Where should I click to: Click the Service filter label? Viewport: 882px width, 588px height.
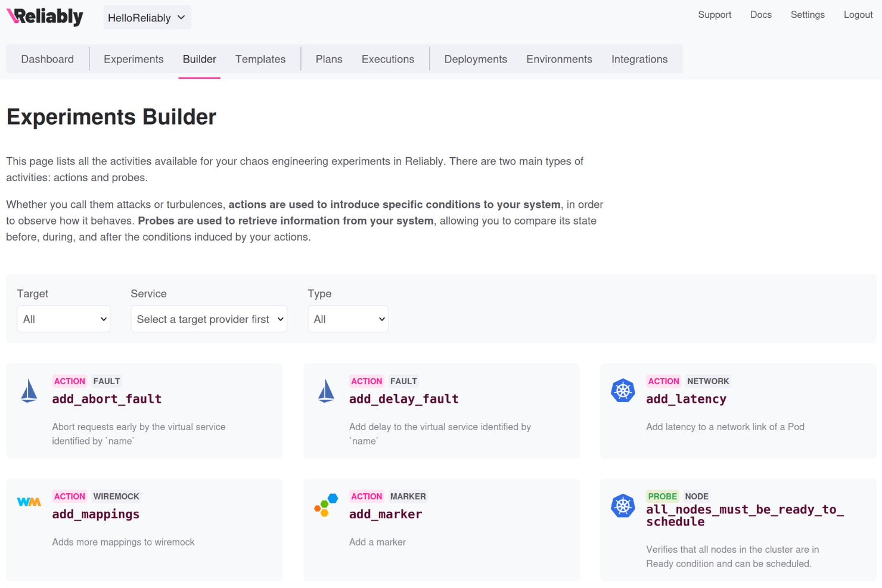(148, 294)
